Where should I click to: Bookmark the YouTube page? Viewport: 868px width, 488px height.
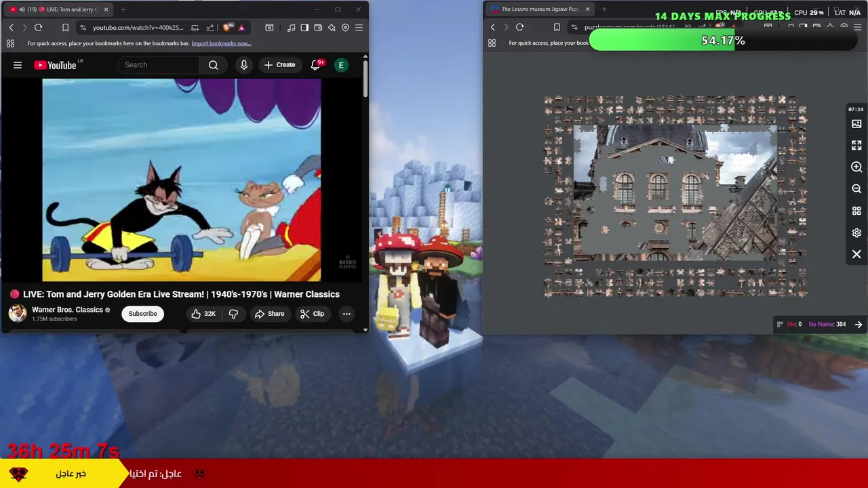pyautogui.click(x=65, y=28)
